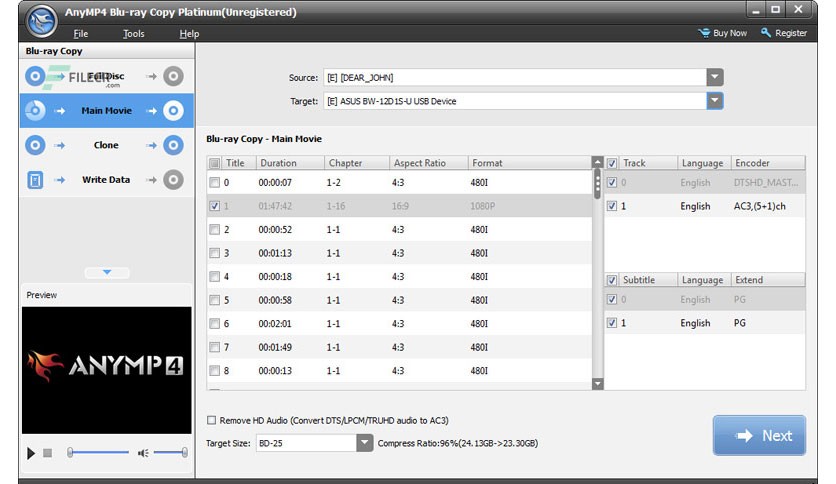The width and height of the screenshot is (836, 484).
Task: Select Full Disc target disc icon
Action: point(173,76)
